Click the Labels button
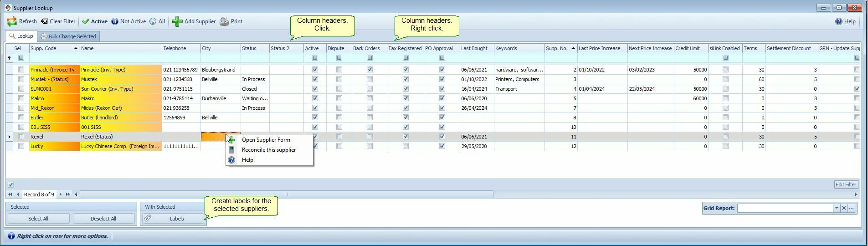 [172, 219]
